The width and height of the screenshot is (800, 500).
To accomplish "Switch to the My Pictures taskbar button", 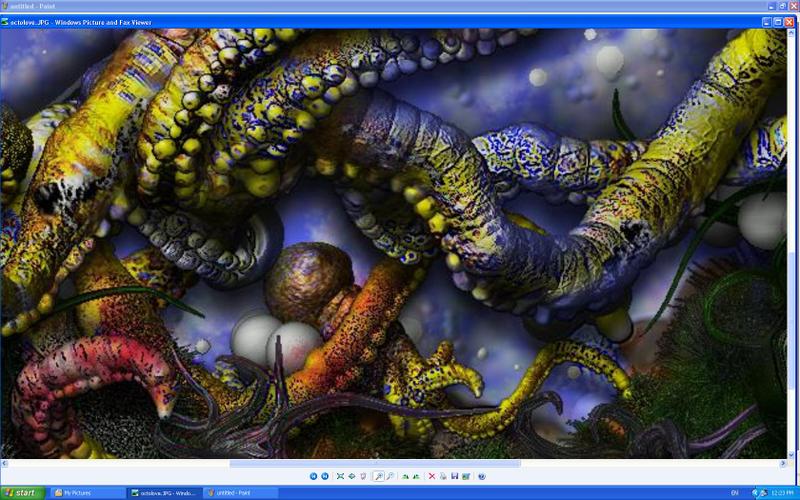I will pos(86,493).
